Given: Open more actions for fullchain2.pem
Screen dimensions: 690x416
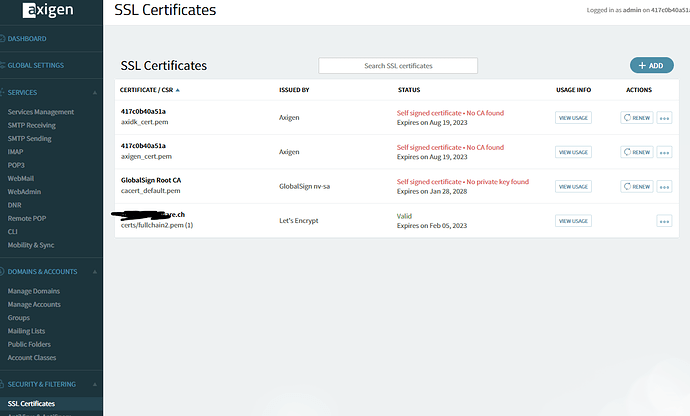Looking at the screenshot, I should 664,221.
